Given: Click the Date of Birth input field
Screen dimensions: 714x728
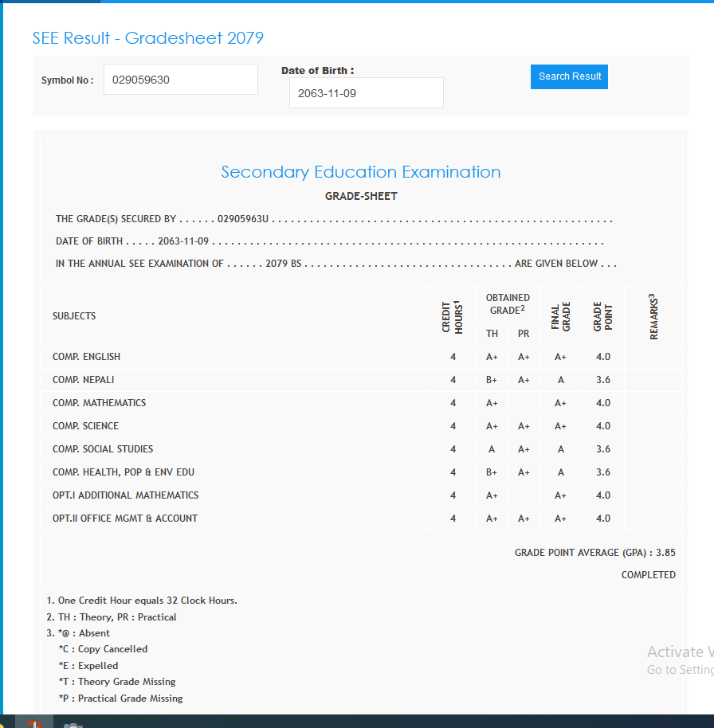Looking at the screenshot, I should pos(366,93).
